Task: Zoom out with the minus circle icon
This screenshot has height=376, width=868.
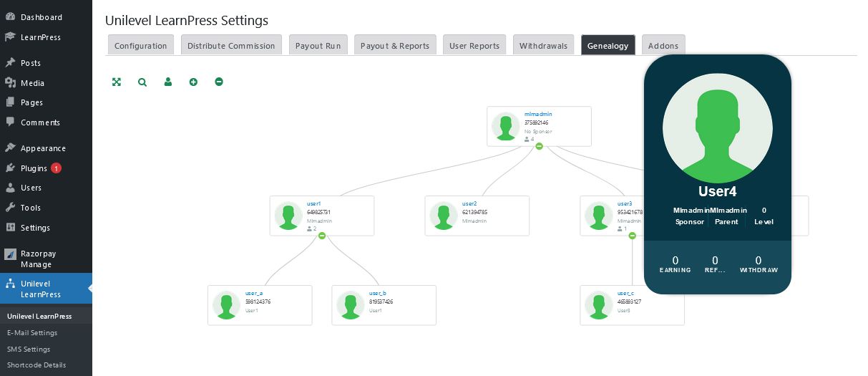Action: click(219, 82)
